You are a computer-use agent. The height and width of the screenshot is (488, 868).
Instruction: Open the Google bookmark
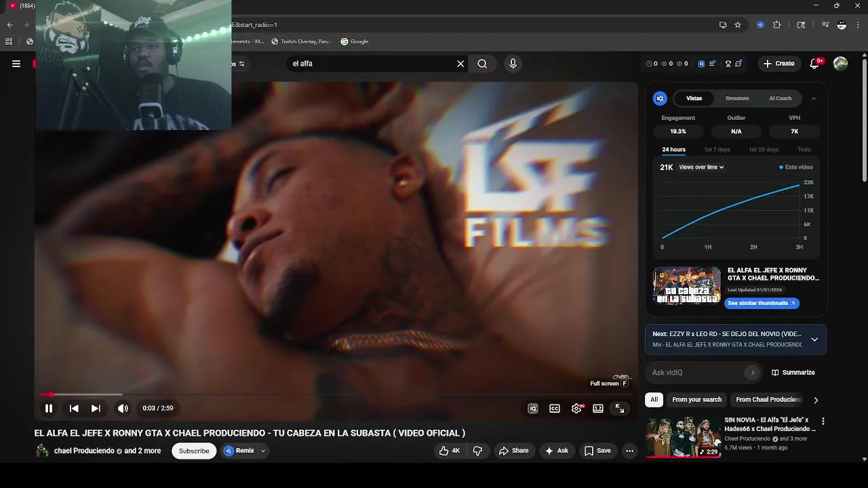coord(355,41)
